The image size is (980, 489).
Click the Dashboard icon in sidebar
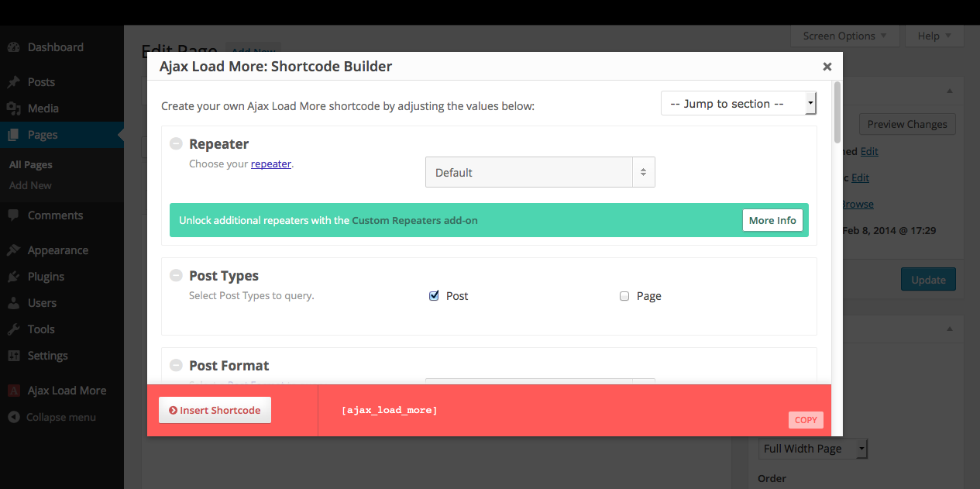(x=13, y=47)
